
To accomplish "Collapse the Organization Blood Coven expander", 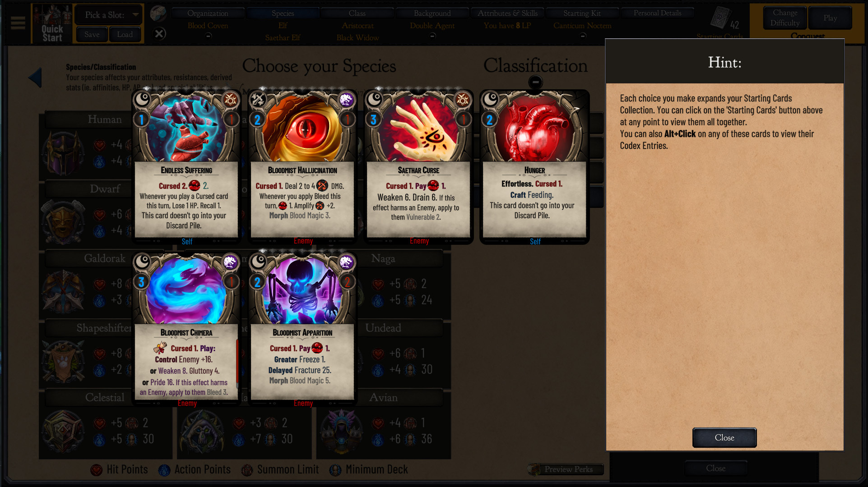I will tap(208, 36).
